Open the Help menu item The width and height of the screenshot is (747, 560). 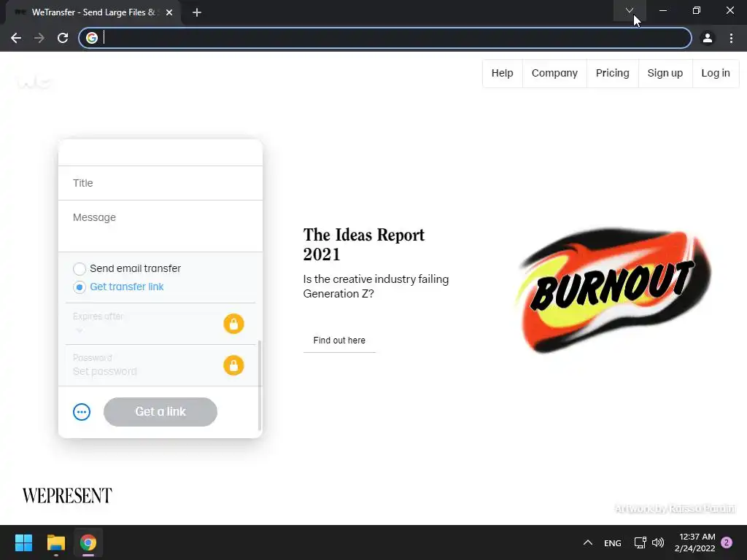[x=502, y=74]
